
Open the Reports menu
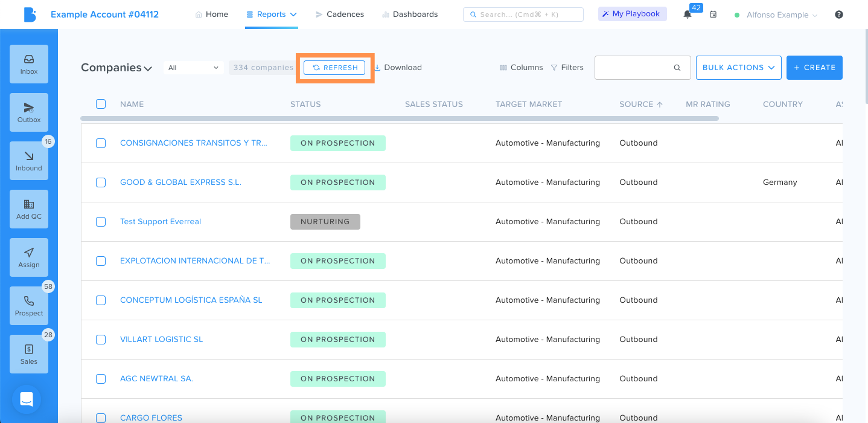point(272,15)
